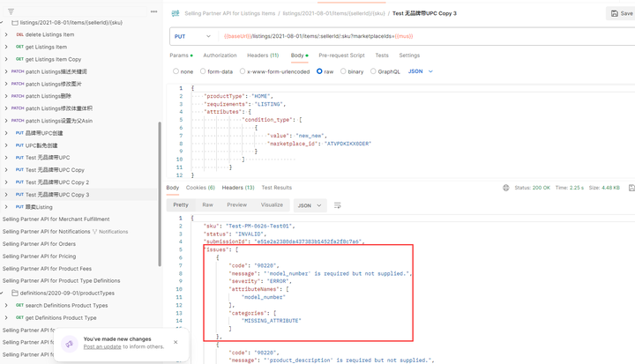
Task: Open the JSON body format dropdown
Action: [421, 71]
